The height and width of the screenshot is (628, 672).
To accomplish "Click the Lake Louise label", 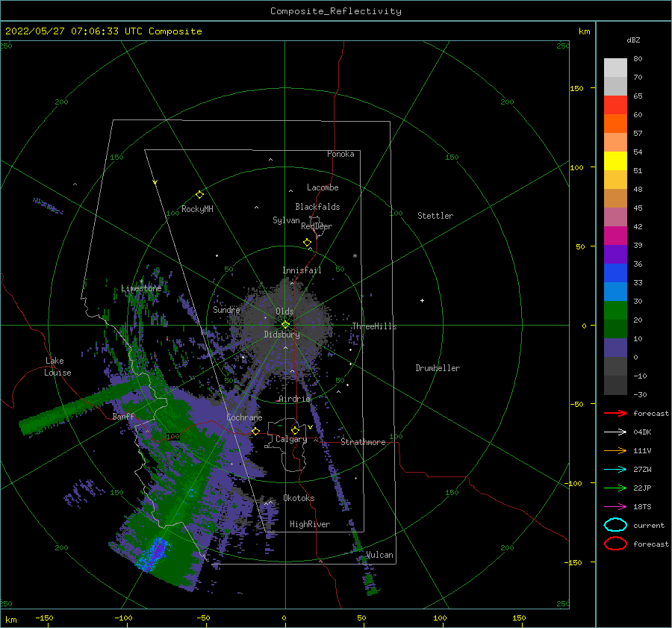I will pyautogui.click(x=57, y=367).
